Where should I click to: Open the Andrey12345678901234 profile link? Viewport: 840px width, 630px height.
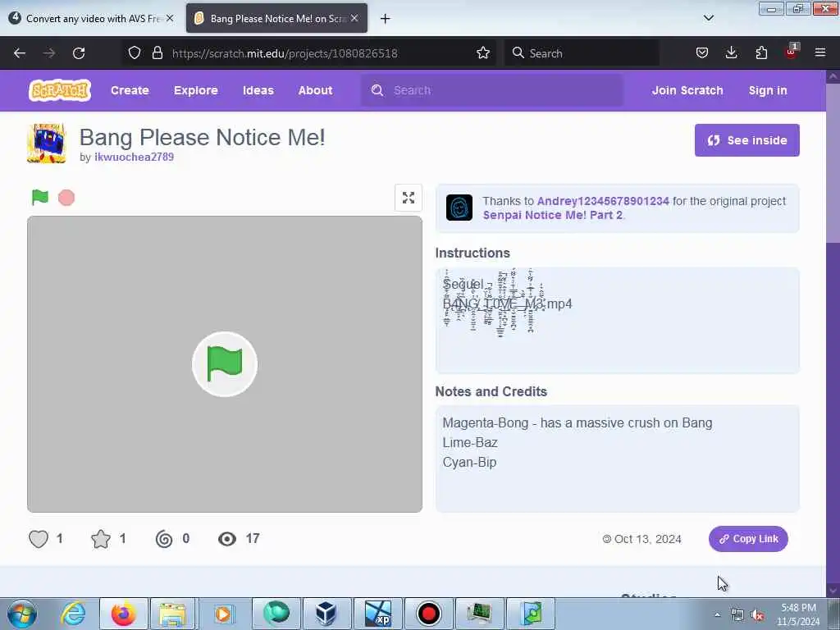(x=603, y=201)
